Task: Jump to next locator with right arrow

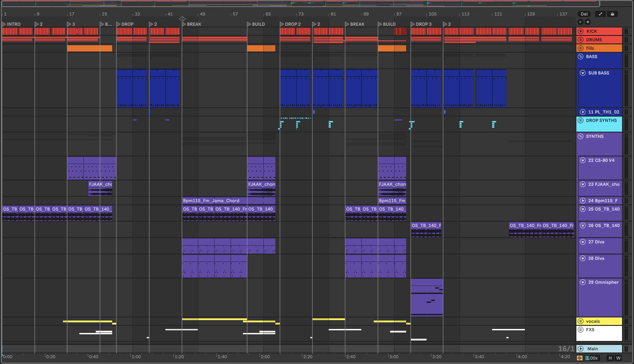Action: point(587,22)
